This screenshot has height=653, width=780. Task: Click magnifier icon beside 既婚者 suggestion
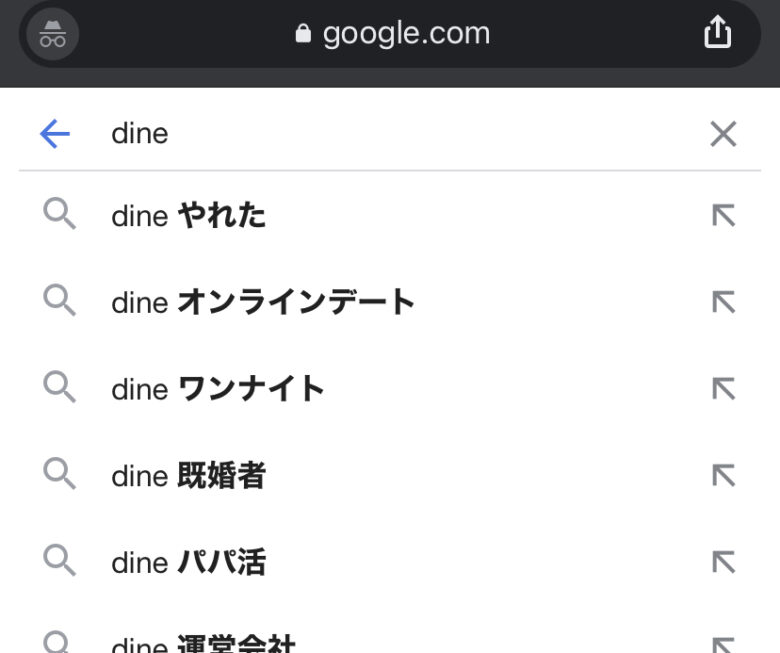tap(60, 474)
